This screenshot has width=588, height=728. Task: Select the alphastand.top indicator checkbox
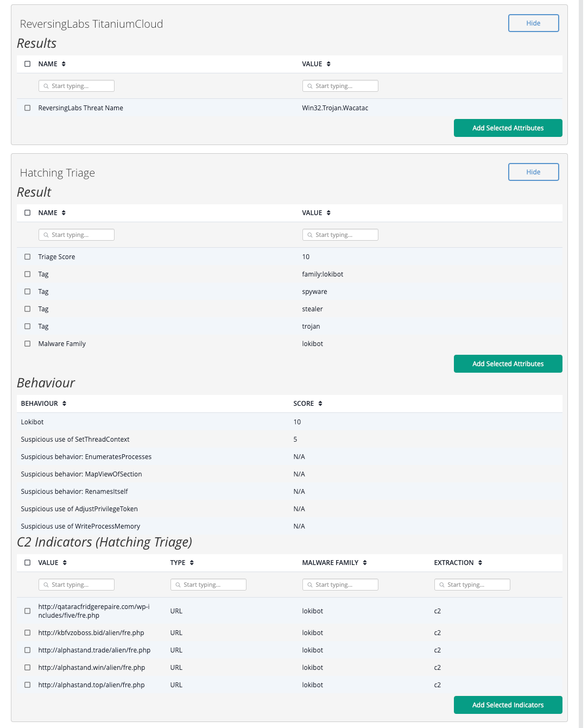point(28,685)
